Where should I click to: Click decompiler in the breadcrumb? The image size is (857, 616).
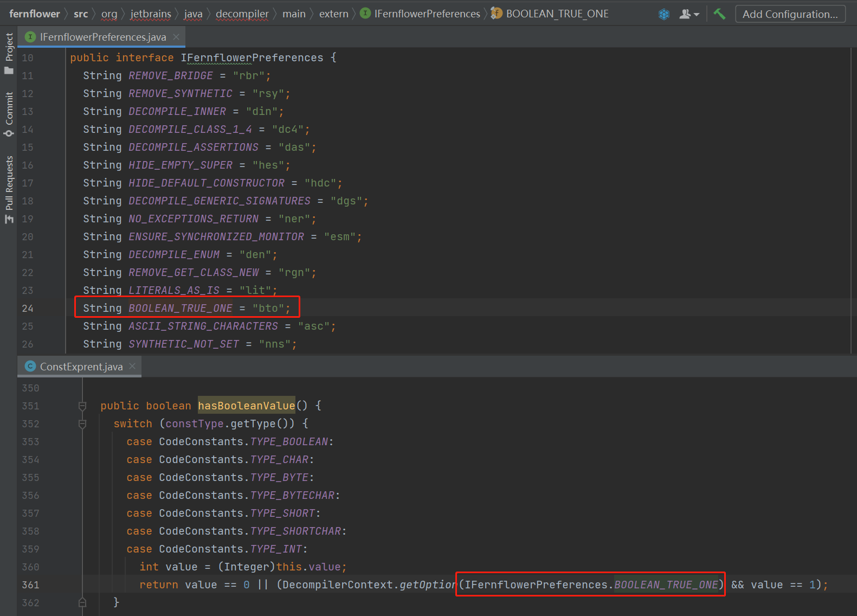[x=242, y=14]
